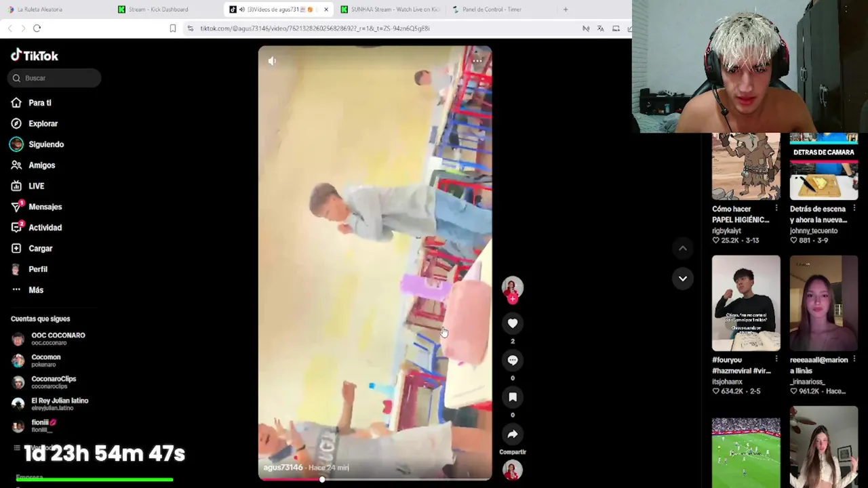The height and width of the screenshot is (488, 868).
Task: Save video with bookmark icon
Action: pyautogui.click(x=513, y=397)
